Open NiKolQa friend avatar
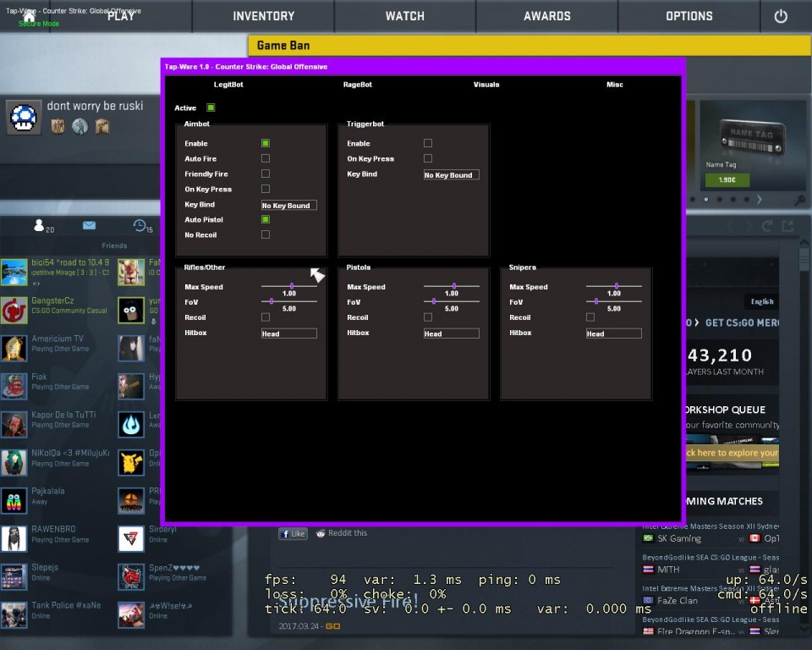The width and height of the screenshot is (812, 650). 14,463
